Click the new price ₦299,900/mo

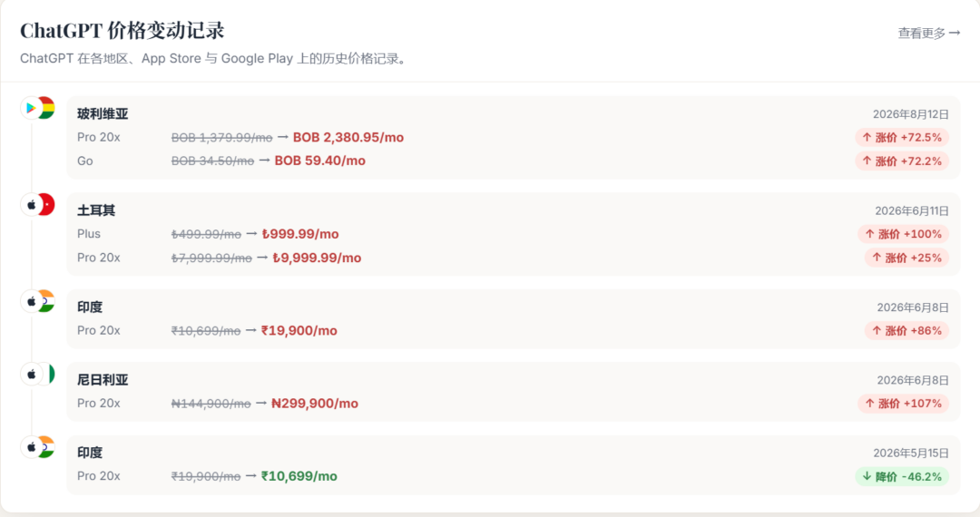coord(314,404)
